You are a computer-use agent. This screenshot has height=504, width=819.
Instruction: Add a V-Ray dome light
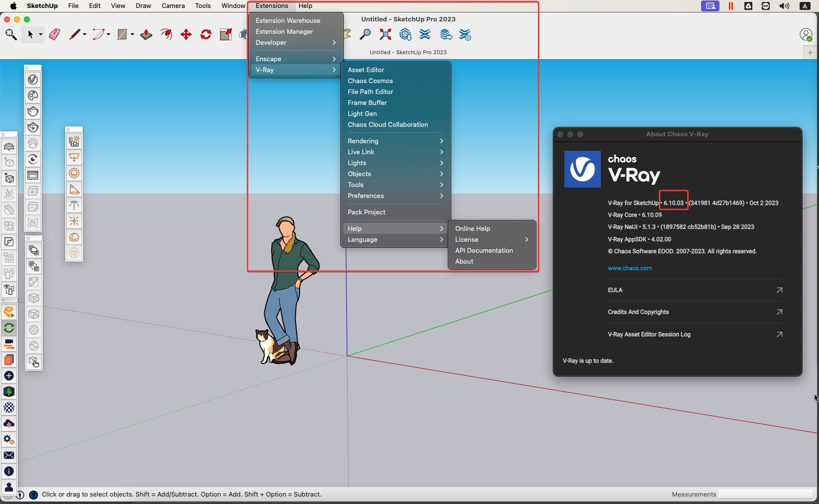point(74,237)
